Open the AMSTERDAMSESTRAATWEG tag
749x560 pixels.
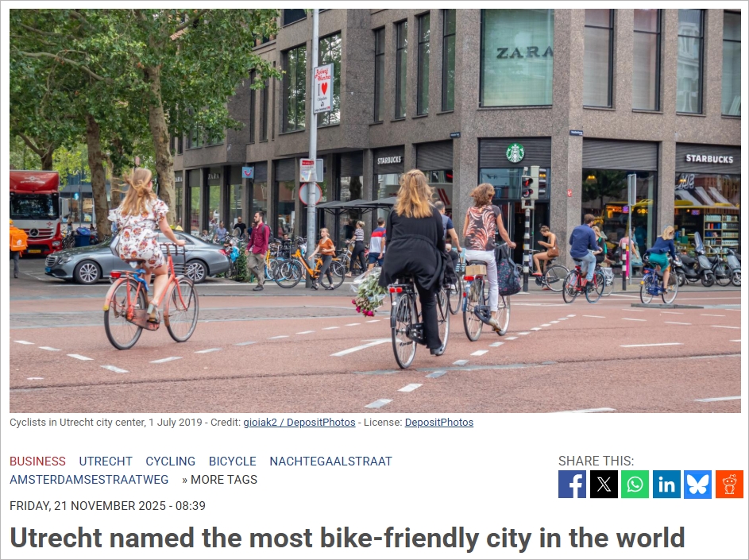coord(89,479)
